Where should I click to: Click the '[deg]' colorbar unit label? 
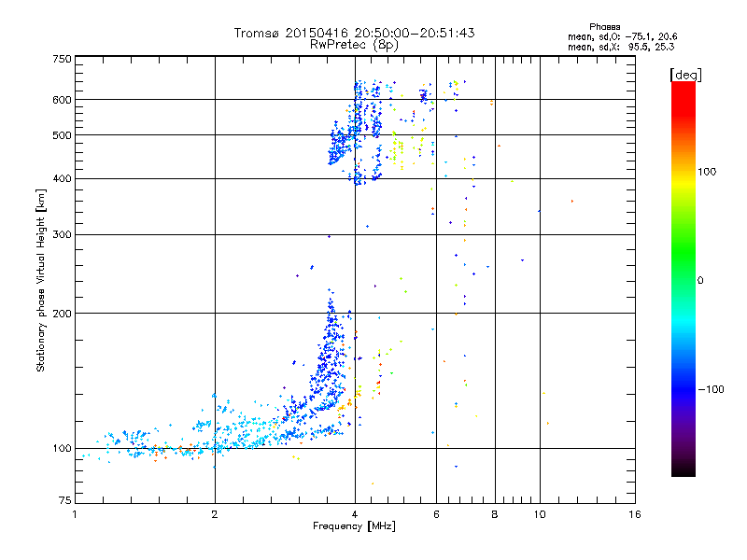685,75
